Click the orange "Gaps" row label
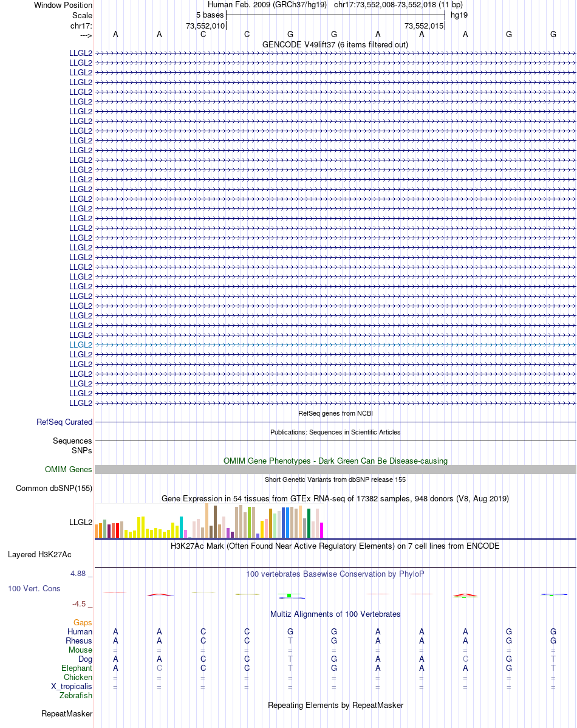 [x=83, y=622]
